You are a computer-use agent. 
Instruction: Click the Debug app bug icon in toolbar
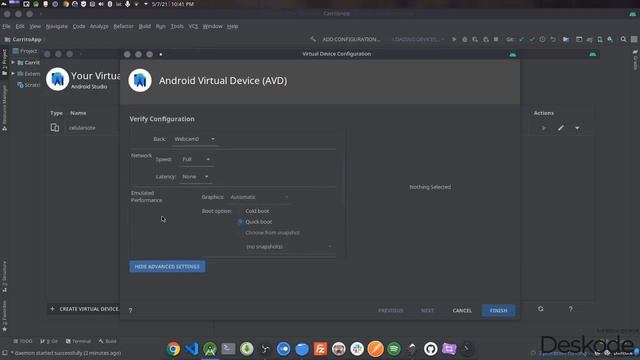click(464, 39)
